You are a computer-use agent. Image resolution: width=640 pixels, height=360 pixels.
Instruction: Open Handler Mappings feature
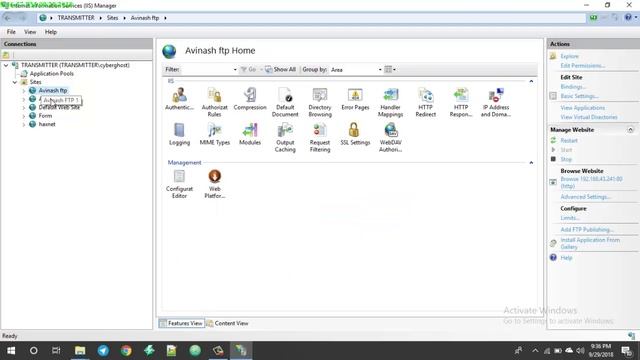(x=390, y=102)
